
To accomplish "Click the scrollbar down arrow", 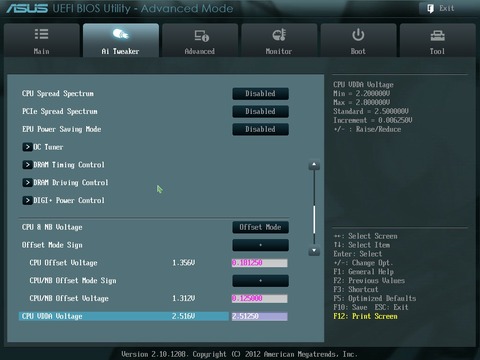I will (x=314, y=251).
